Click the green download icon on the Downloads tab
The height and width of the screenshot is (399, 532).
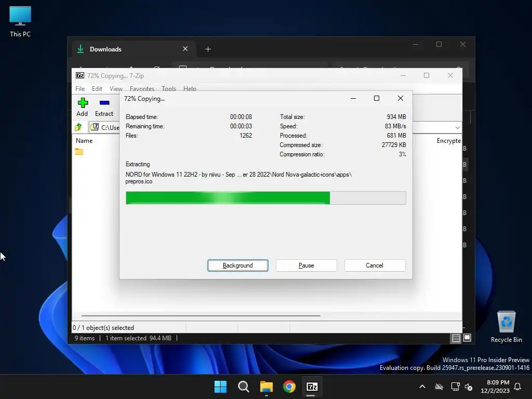tap(81, 49)
